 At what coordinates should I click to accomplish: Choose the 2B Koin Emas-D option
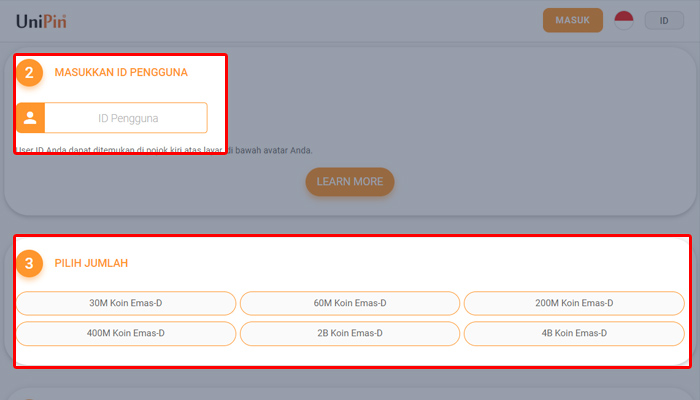click(350, 333)
